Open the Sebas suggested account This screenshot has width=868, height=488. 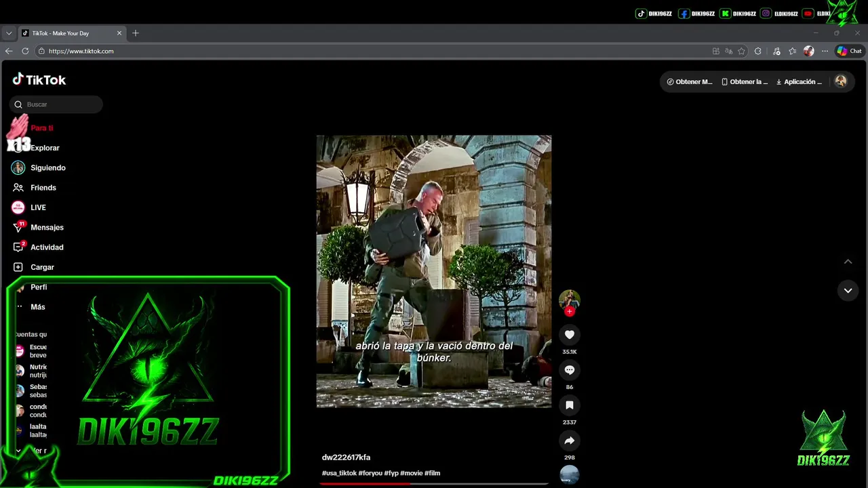click(x=31, y=390)
